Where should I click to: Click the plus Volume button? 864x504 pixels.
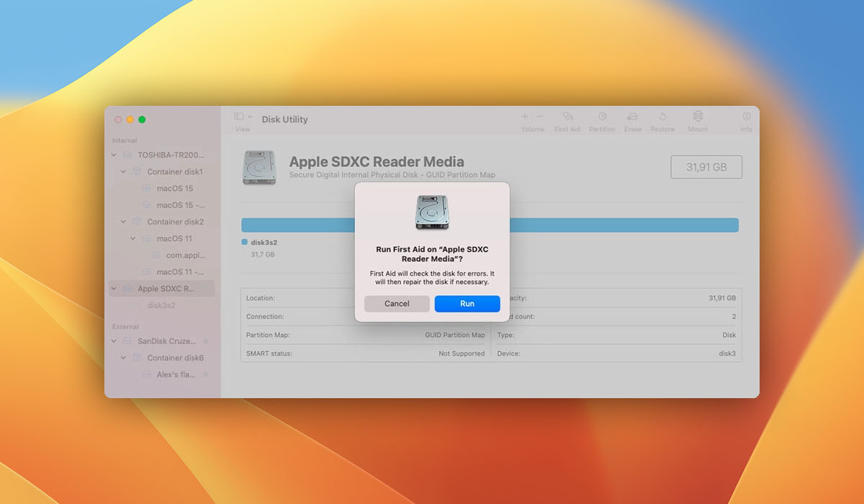click(525, 116)
